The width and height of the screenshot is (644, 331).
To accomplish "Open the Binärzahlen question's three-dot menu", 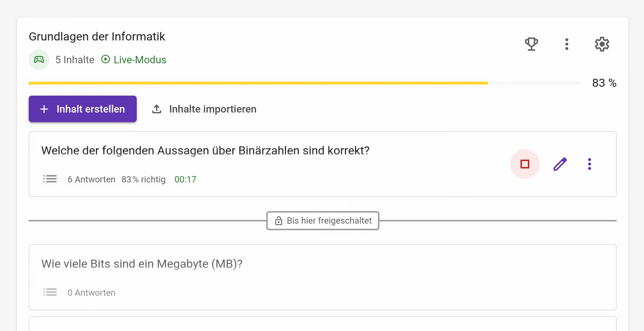I will (589, 164).
